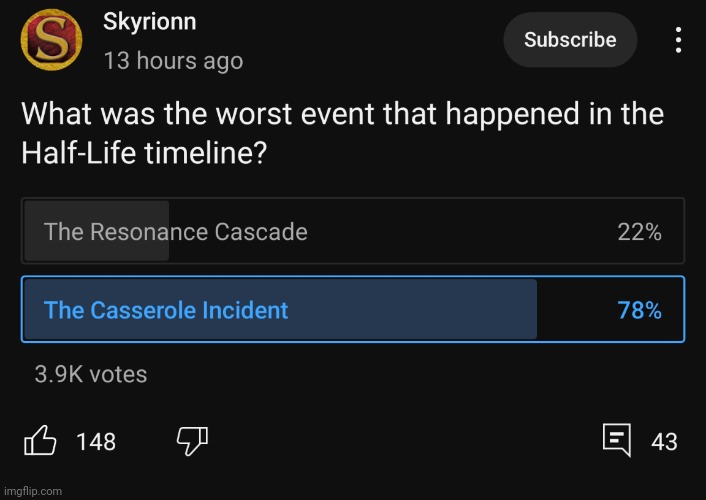Screen dimensions: 706x500
Task: Click the 22% result for Resonance Cascade
Action: pyautogui.click(x=639, y=232)
